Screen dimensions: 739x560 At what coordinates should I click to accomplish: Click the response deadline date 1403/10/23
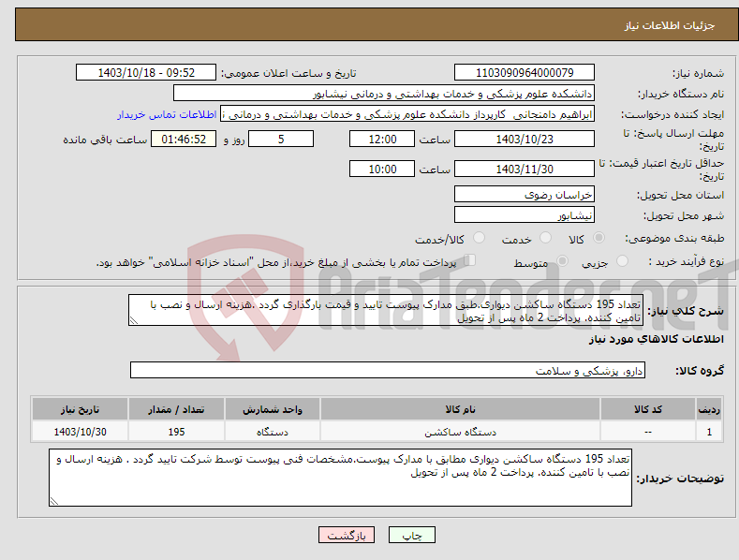(x=525, y=139)
